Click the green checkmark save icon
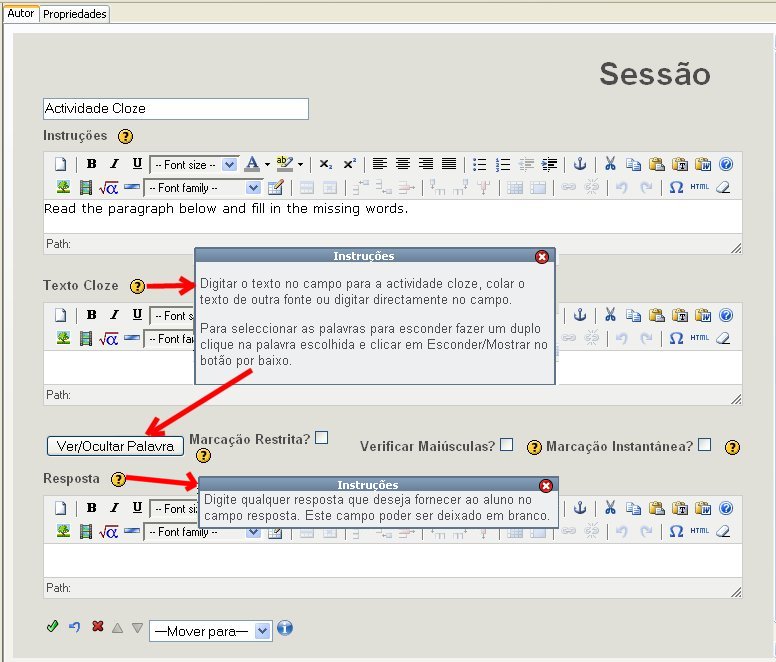The image size is (776, 662). tap(52, 627)
